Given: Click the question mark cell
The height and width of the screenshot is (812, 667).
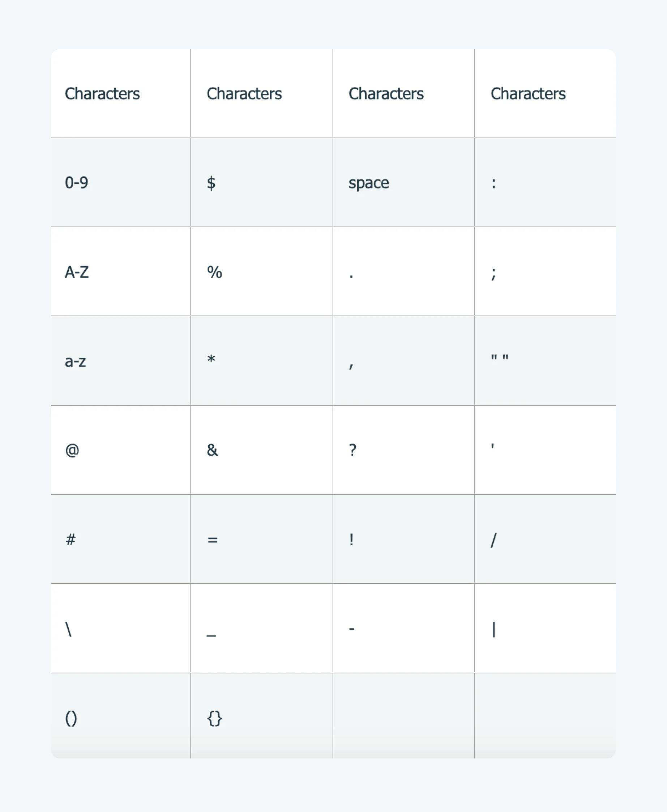Looking at the screenshot, I should coord(403,450).
